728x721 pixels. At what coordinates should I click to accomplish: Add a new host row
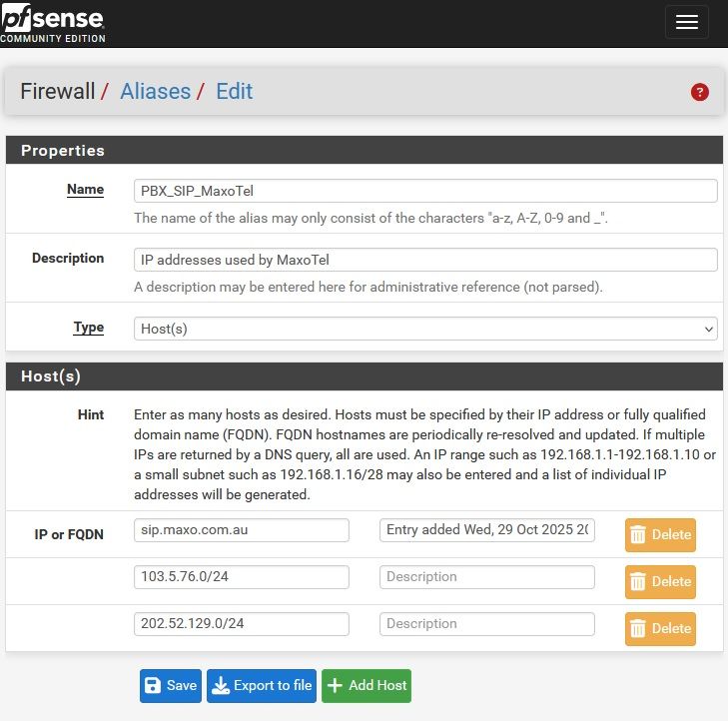point(365,685)
